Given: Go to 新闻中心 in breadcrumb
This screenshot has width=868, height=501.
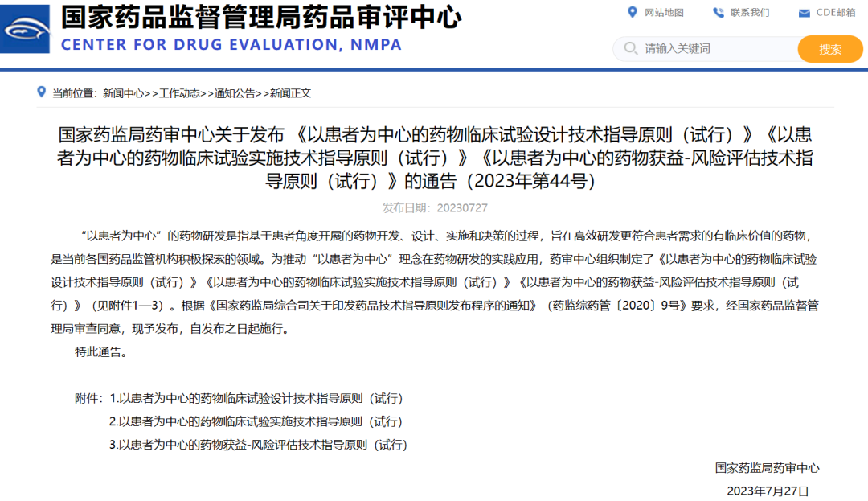Looking at the screenshot, I should [x=123, y=93].
